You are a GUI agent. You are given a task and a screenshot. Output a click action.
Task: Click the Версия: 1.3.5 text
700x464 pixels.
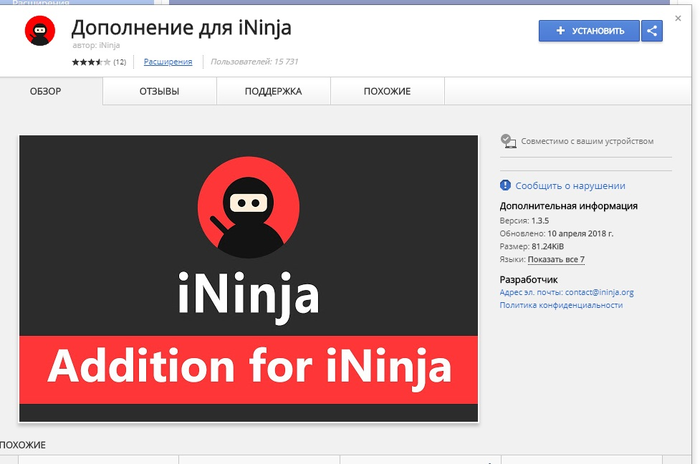[524, 221]
